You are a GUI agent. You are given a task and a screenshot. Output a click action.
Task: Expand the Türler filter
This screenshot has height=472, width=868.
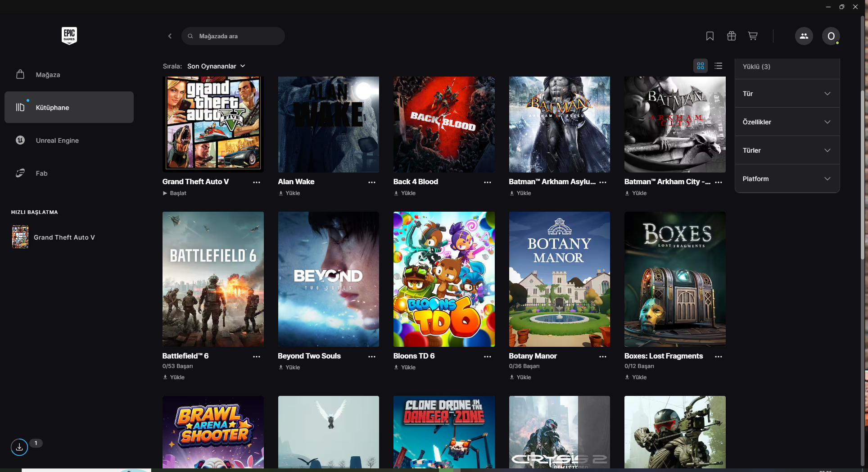pos(787,150)
